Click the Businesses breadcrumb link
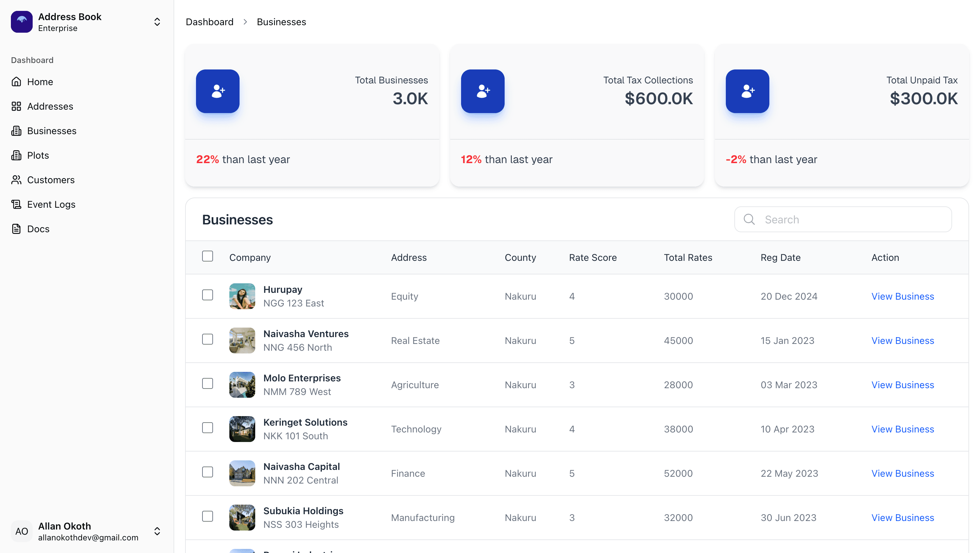Screen dimensions: 980x553 tap(281, 22)
